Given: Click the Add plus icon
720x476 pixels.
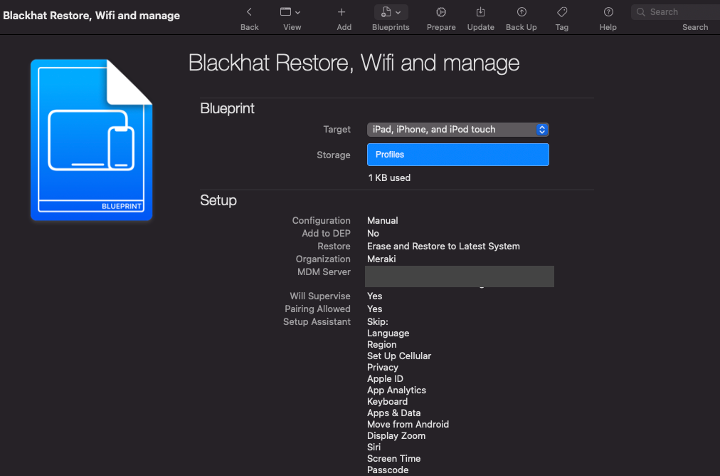Looking at the screenshot, I should 343,12.
